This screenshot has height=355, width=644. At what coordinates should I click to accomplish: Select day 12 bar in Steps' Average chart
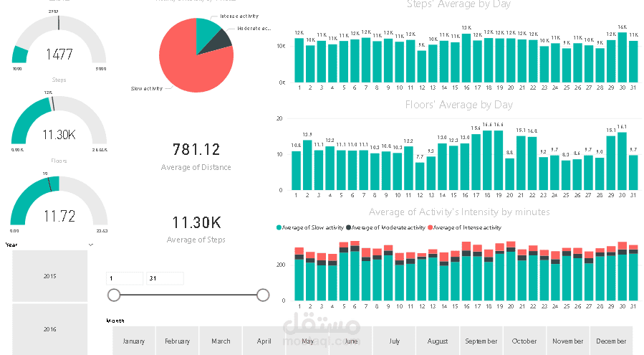coord(422,66)
